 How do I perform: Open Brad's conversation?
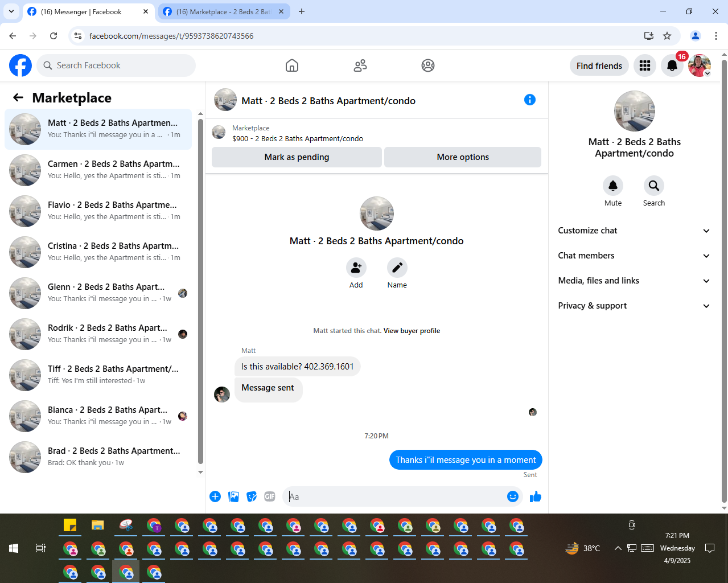(98, 457)
